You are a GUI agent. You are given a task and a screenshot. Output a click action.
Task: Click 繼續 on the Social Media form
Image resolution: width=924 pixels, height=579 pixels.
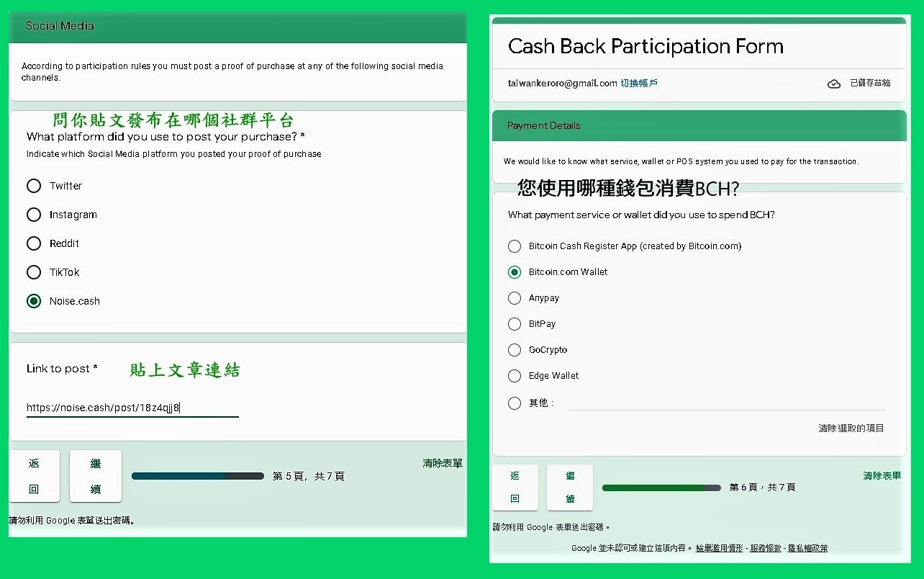coord(96,476)
